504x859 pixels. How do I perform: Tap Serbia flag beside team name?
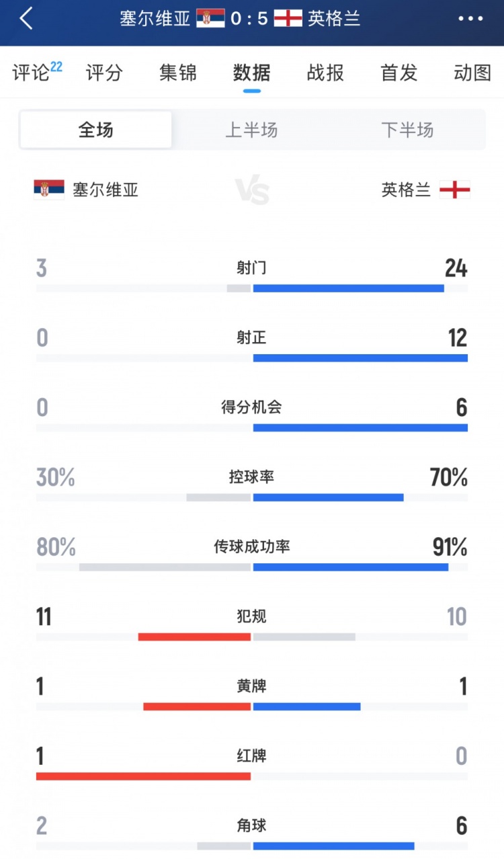click(x=49, y=190)
